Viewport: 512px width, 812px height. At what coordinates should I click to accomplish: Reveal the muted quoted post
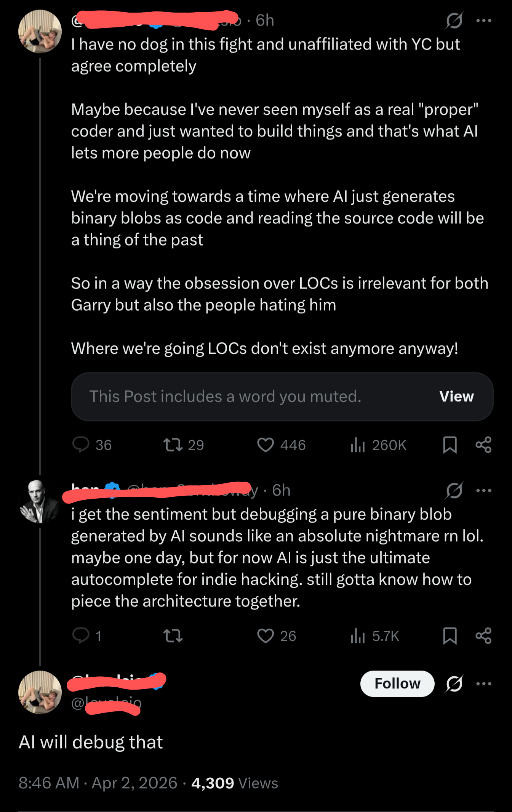click(x=456, y=396)
